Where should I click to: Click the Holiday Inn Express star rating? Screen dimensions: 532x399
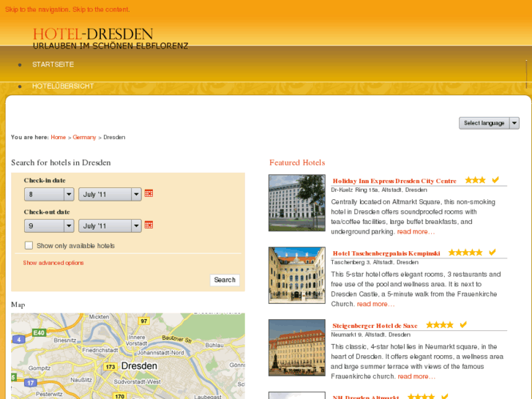[x=475, y=180]
